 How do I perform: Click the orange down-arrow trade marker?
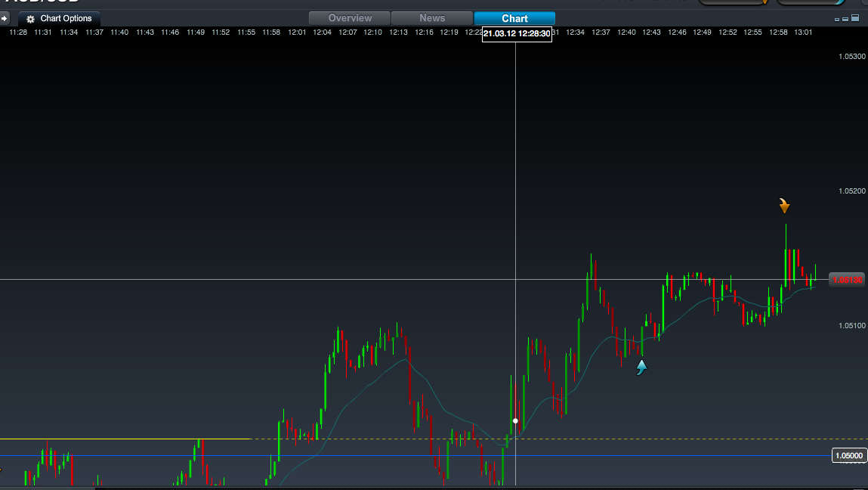784,206
